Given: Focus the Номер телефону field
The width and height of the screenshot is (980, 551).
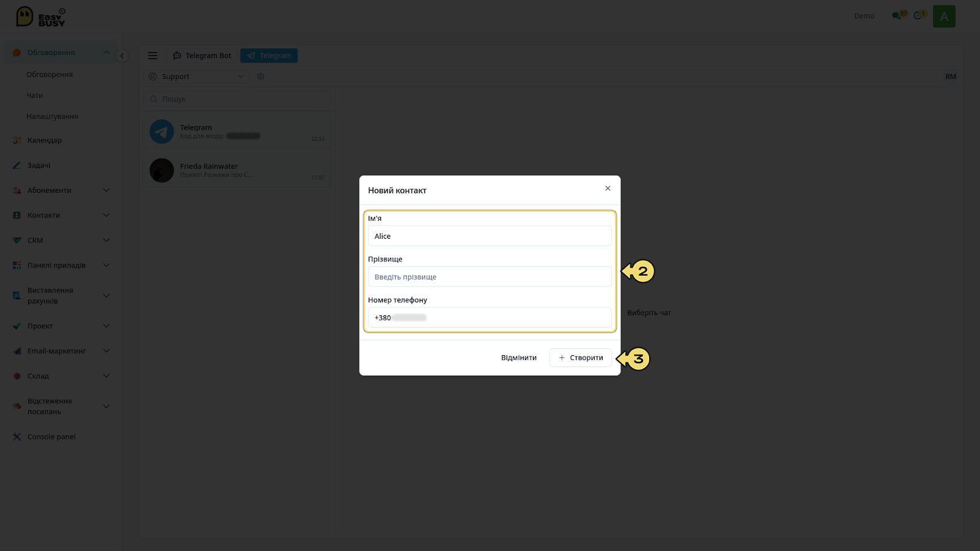Looking at the screenshot, I should click(x=489, y=318).
